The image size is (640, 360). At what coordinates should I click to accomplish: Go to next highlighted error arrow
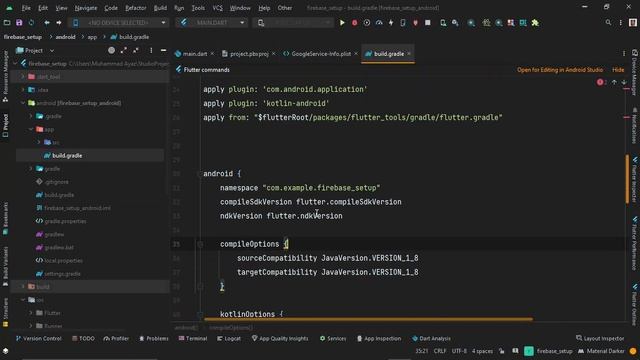click(x=624, y=82)
